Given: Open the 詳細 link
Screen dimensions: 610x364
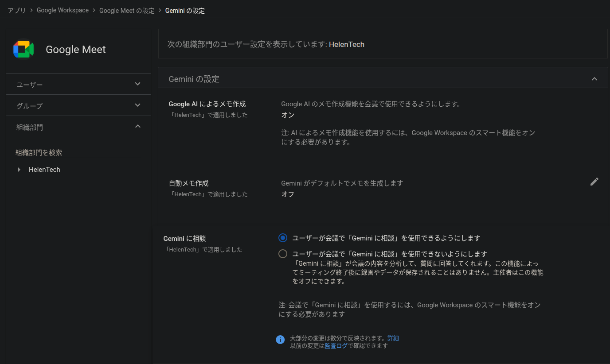Looking at the screenshot, I should pos(393,338).
